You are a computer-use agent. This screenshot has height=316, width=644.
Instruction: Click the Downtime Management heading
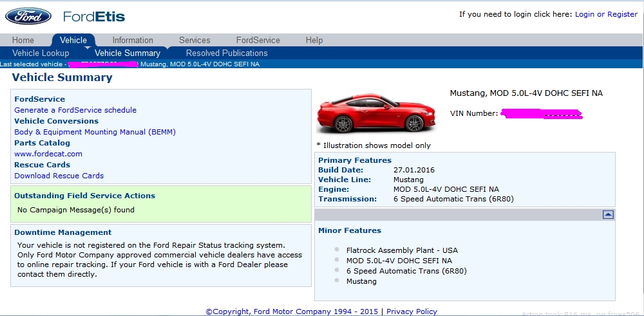(63, 232)
